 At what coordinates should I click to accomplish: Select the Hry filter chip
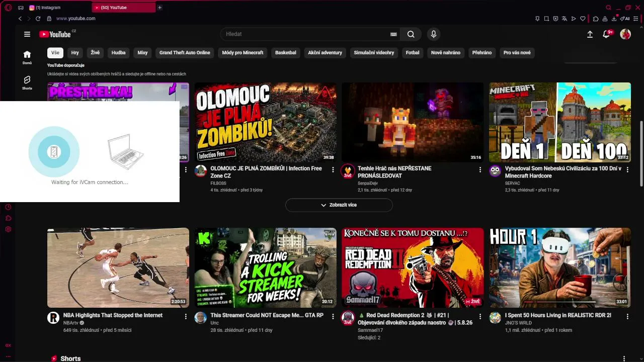click(x=75, y=53)
